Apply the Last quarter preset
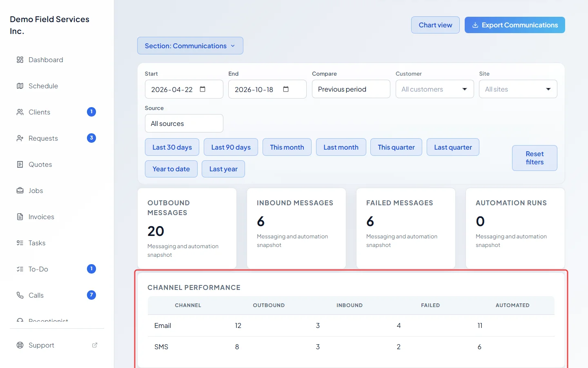This screenshot has height=368, width=588. pos(453,147)
